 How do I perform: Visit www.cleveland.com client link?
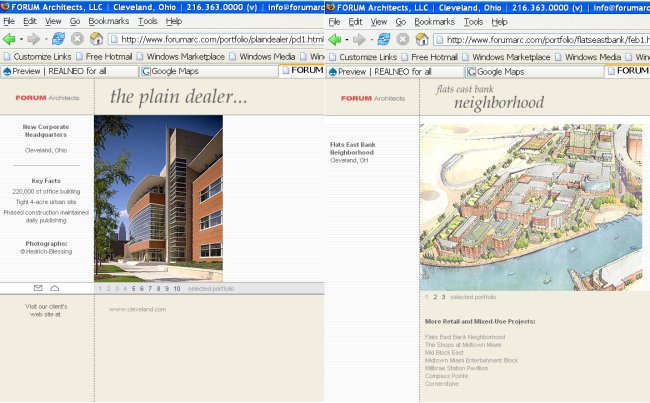(138, 309)
